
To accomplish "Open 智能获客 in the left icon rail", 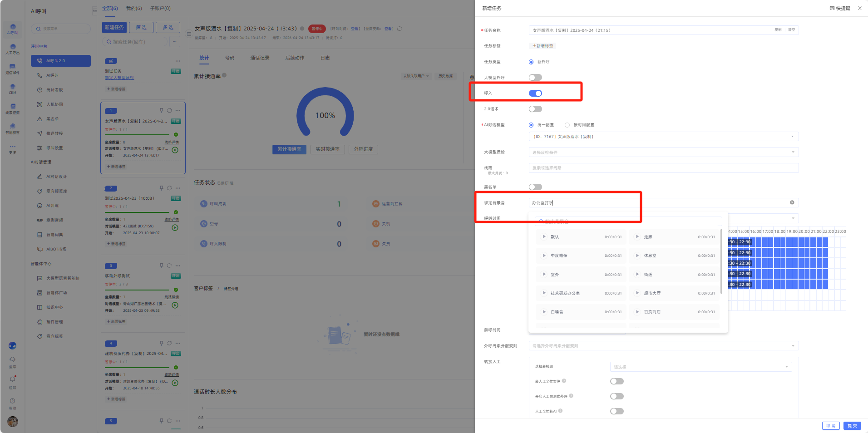I will click(13, 129).
